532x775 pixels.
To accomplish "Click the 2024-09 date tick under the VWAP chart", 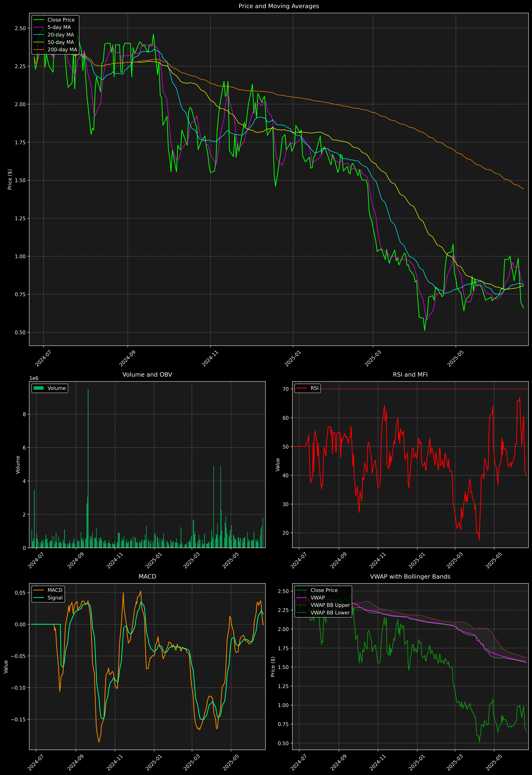I will pos(339,763).
